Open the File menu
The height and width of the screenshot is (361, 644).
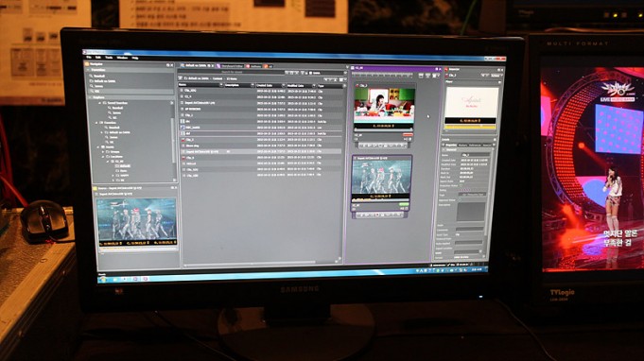point(88,58)
